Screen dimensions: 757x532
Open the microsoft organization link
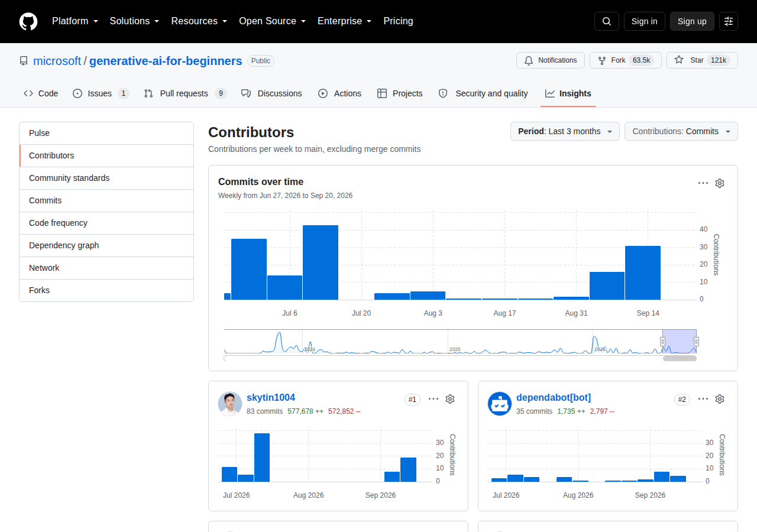point(57,61)
